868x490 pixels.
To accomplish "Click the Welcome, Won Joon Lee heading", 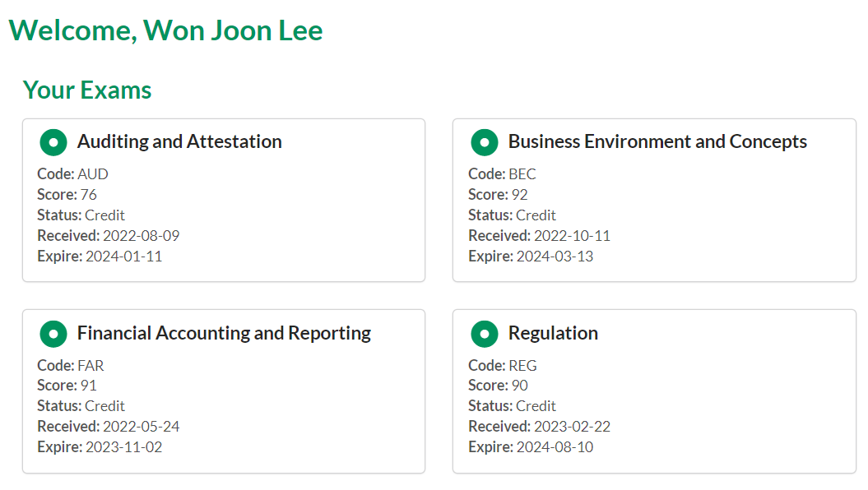I will (165, 30).
